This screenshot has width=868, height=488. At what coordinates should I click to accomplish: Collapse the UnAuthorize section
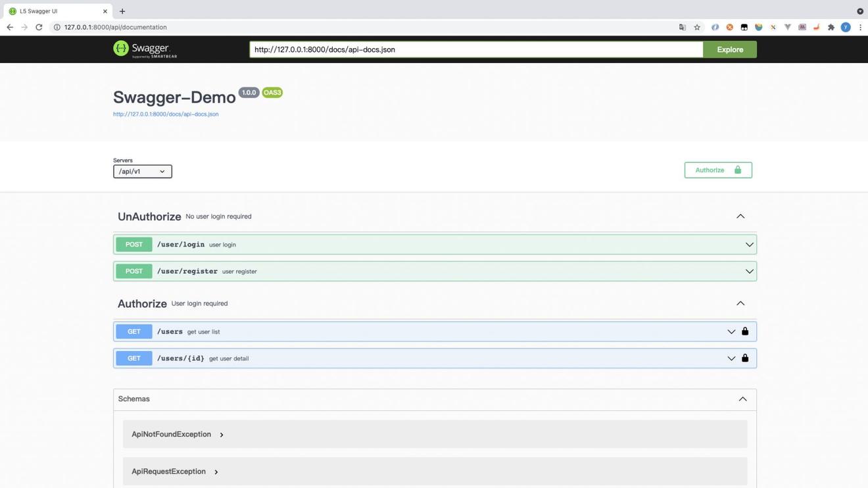[x=740, y=216]
